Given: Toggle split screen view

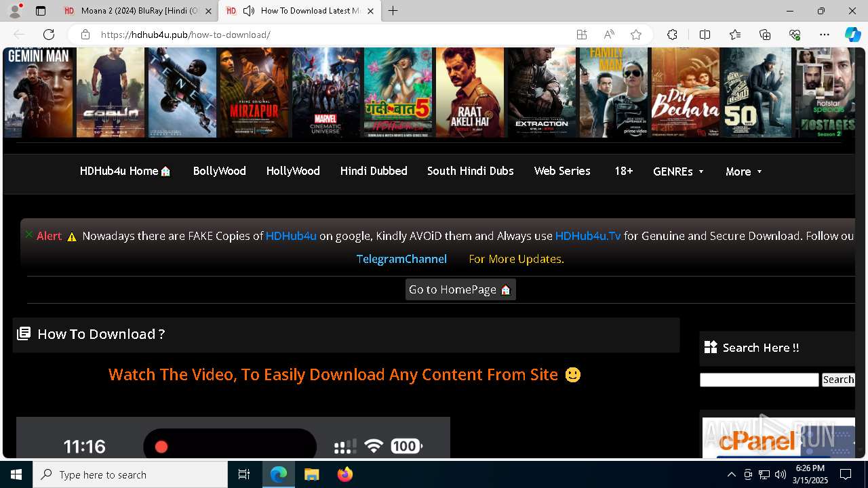Looking at the screenshot, I should [x=705, y=35].
